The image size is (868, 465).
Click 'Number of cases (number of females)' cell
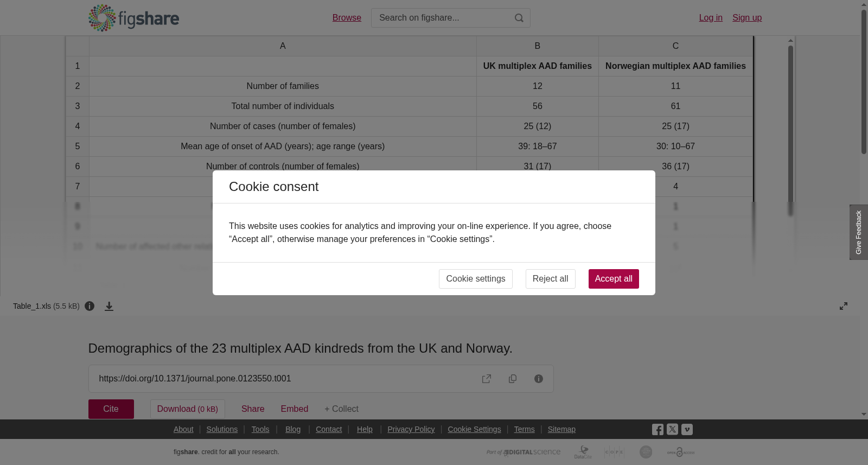coord(283,126)
